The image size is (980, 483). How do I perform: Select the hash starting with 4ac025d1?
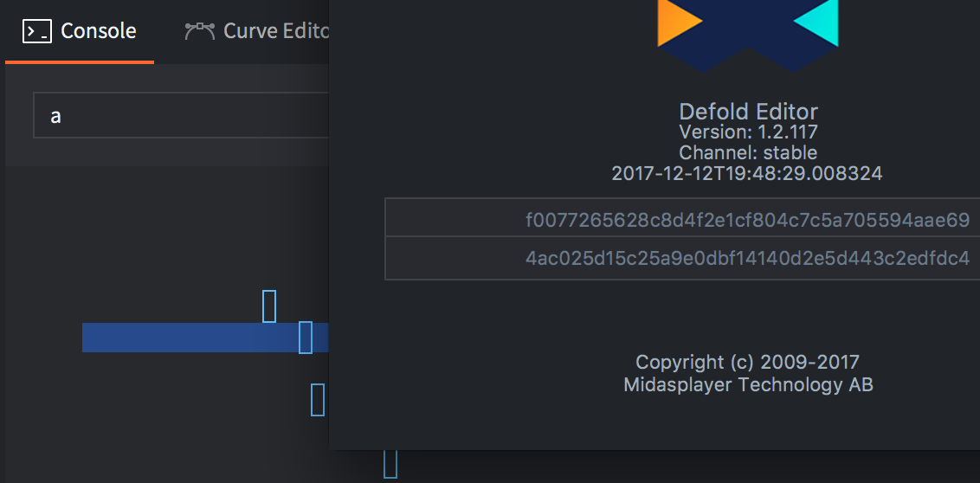point(747,257)
